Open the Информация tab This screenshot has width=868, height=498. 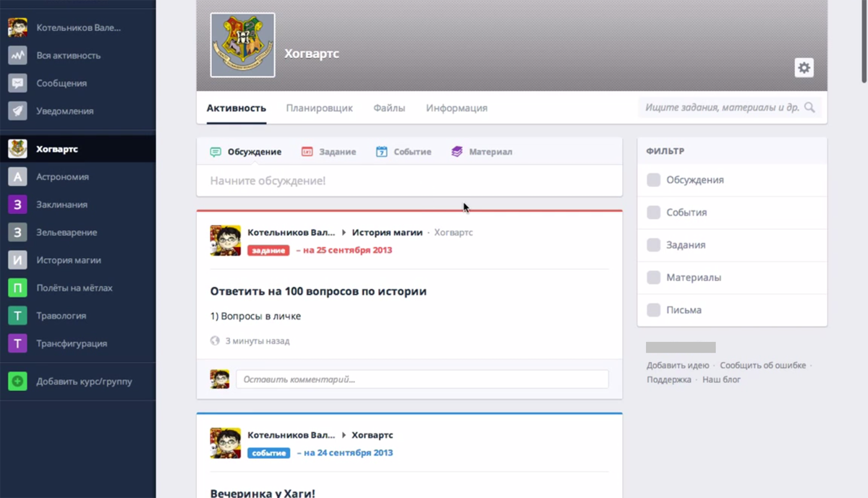pos(456,108)
